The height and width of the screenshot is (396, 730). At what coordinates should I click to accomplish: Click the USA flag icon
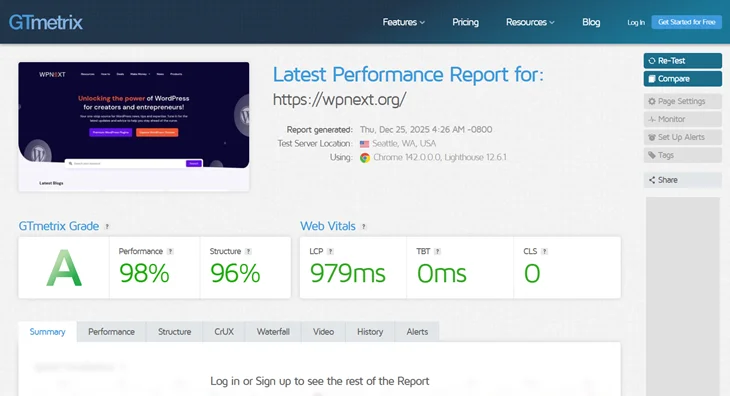pos(365,144)
